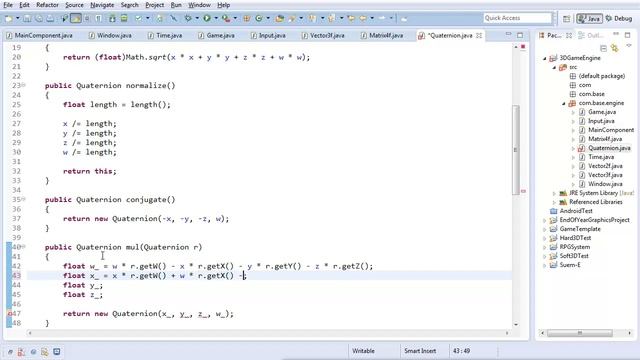Screen dimensions: 640x360
Task: Click red error indicator atop overview ruler
Action: 523,47
